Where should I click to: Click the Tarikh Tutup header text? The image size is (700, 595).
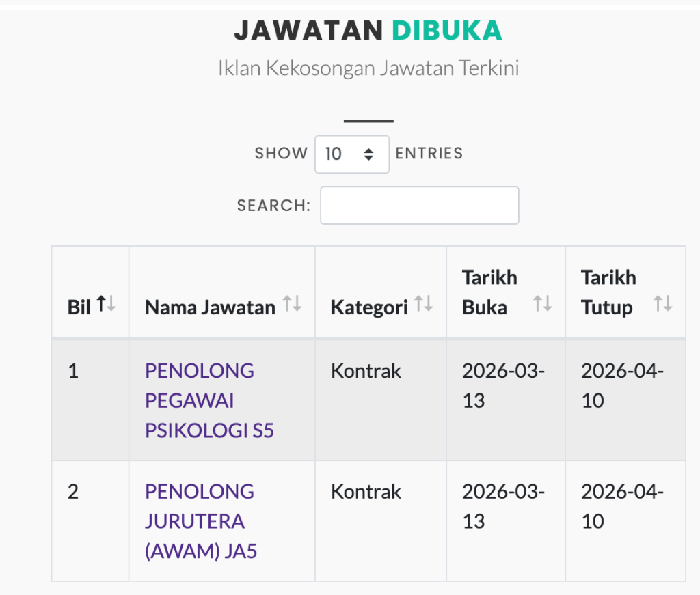[608, 292]
